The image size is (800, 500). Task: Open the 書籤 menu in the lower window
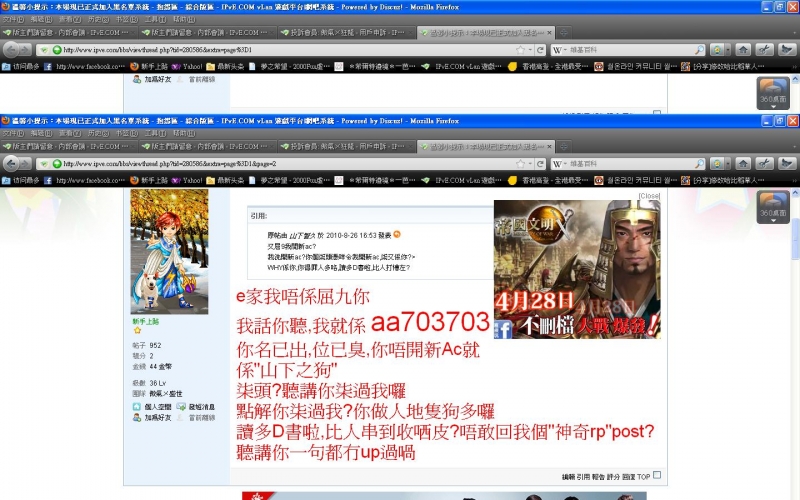(x=127, y=133)
